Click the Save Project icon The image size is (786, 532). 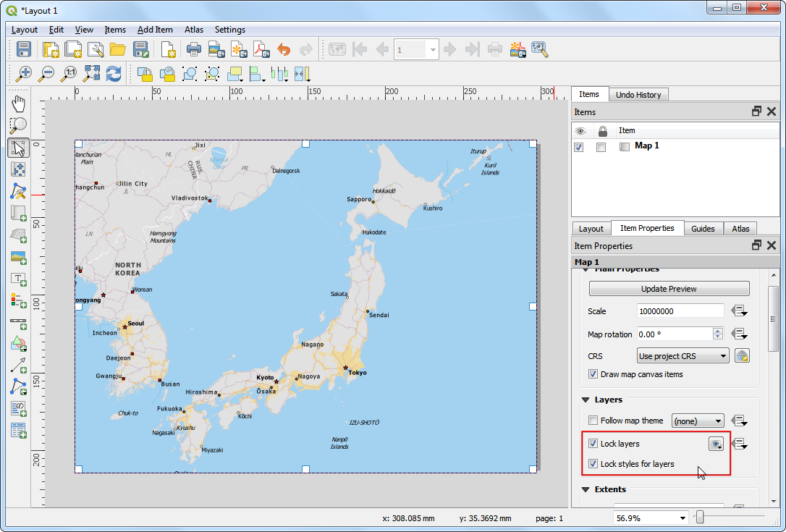(x=24, y=49)
